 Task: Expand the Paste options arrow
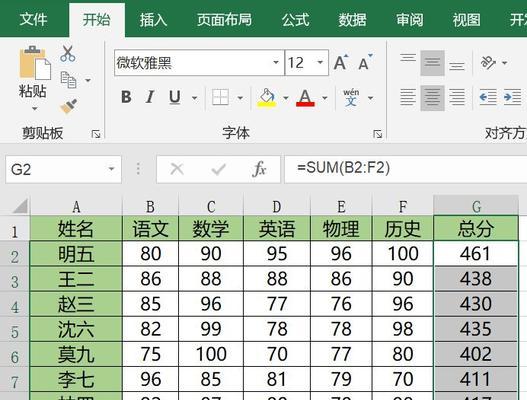click(35, 109)
